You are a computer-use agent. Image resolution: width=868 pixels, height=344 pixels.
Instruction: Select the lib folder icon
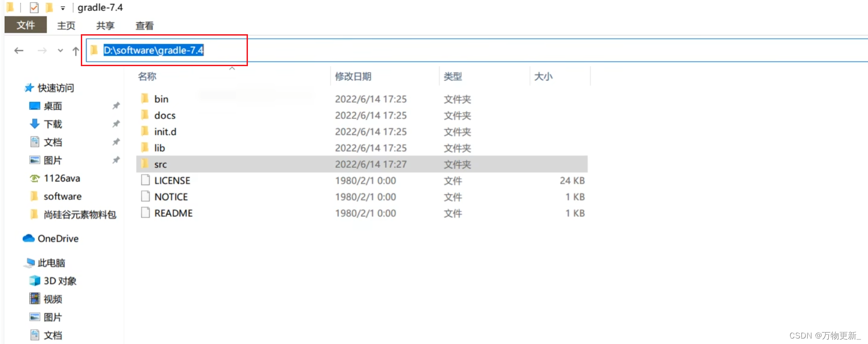click(145, 148)
